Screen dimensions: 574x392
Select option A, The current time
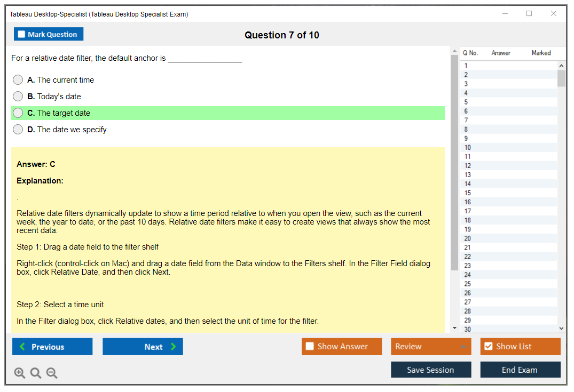18,80
